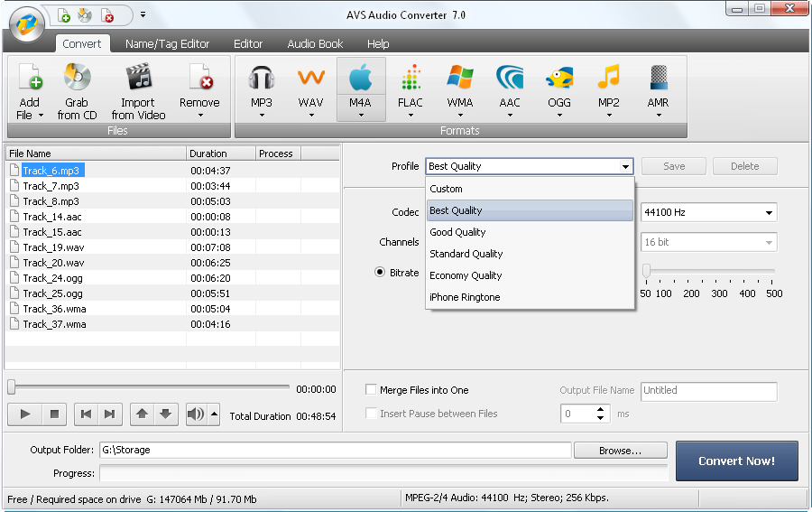
Task: Open quick access toolbar customize arrow
Action: click(x=143, y=14)
